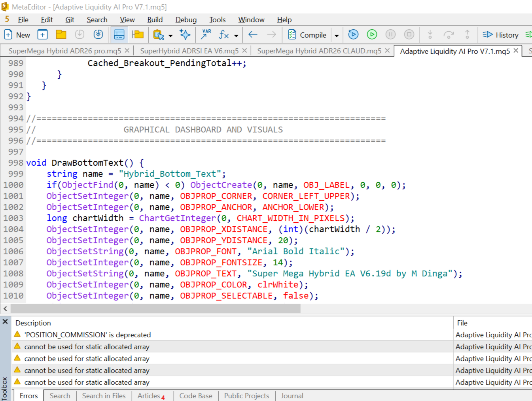Click the new project window icon
This screenshot has width=532, height=401.
[43, 35]
